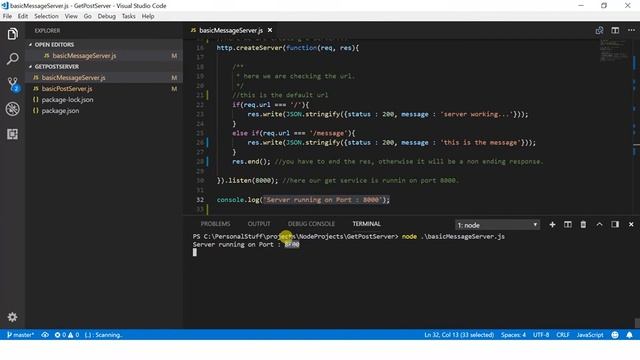
Task: Close the terminal panel
Action: click(631, 224)
